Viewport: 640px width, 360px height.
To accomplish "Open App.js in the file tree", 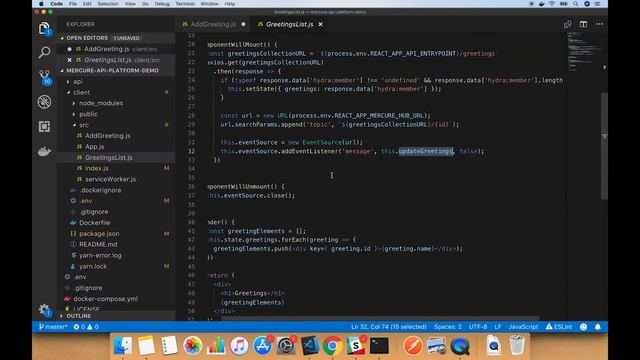I will click(x=94, y=147).
